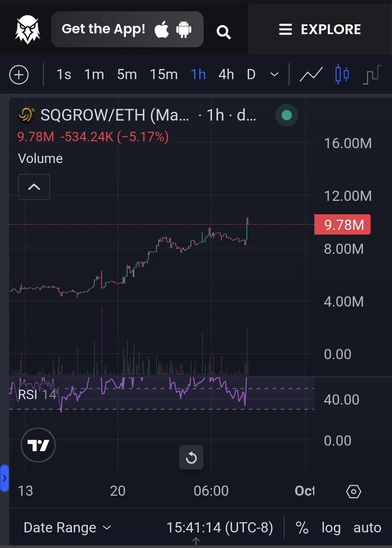
Task: Click the 15:41:14 (UTC-8) timezone clock
Action: pyautogui.click(x=220, y=528)
